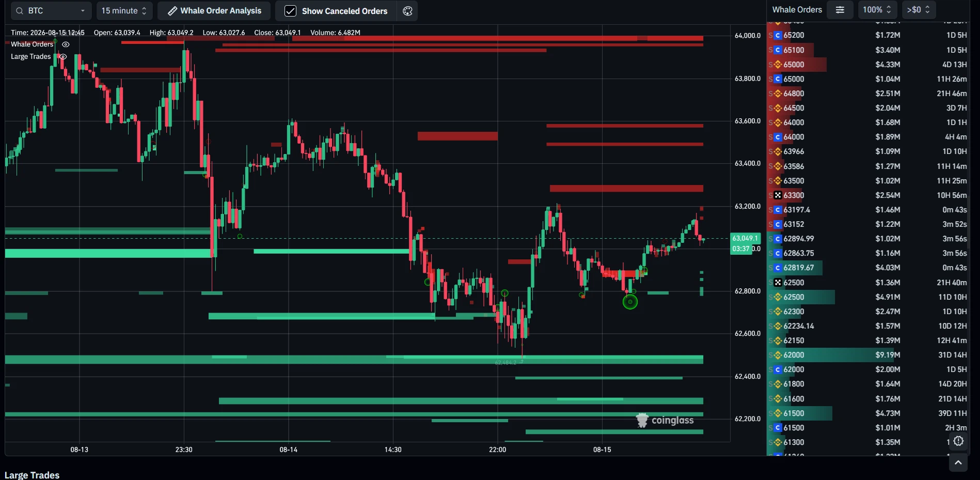Open Whale Orders filter settings icon
Image resolution: width=980 pixels, height=480 pixels.
point(840,10)
